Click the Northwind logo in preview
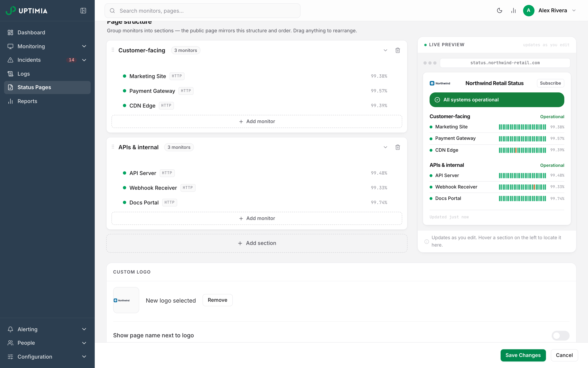 point(440,83)
